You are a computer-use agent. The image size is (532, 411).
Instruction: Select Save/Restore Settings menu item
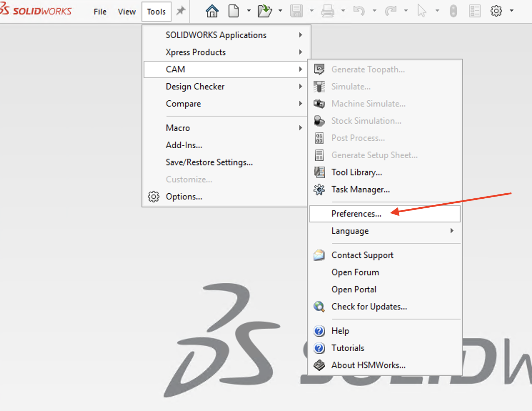226,162
